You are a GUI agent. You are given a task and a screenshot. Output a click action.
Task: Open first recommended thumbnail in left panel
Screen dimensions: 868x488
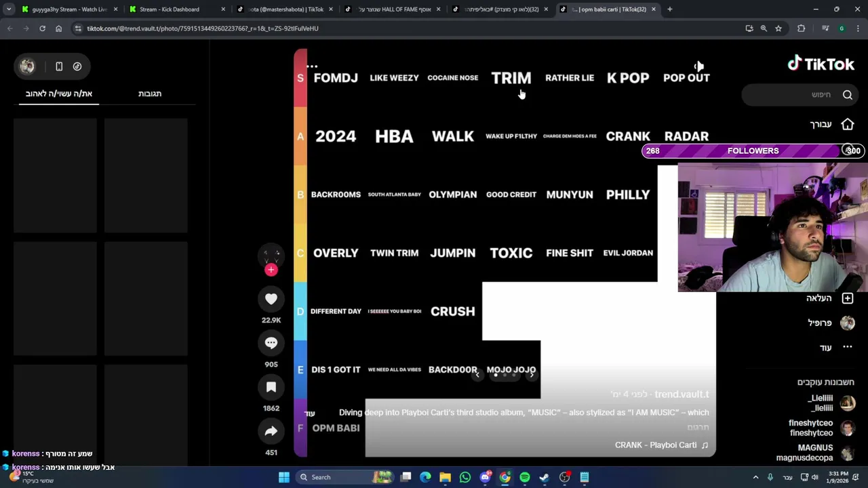point(55,176)
